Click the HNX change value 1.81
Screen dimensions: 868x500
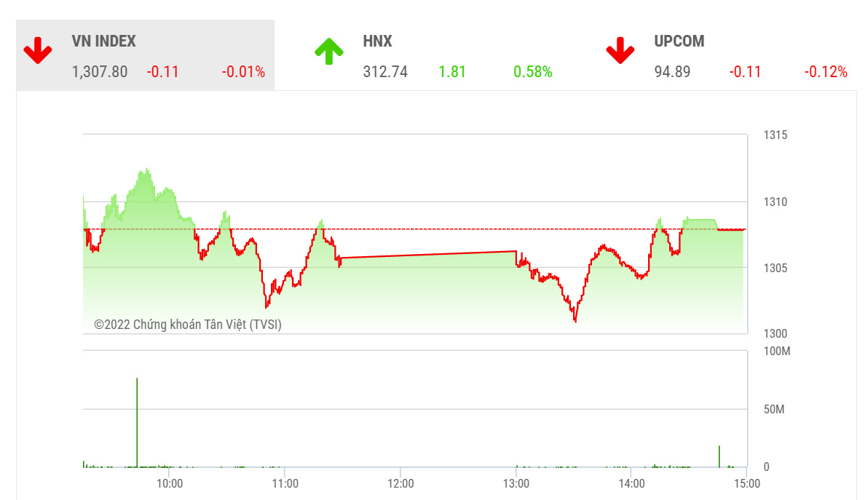click(451, 72)
